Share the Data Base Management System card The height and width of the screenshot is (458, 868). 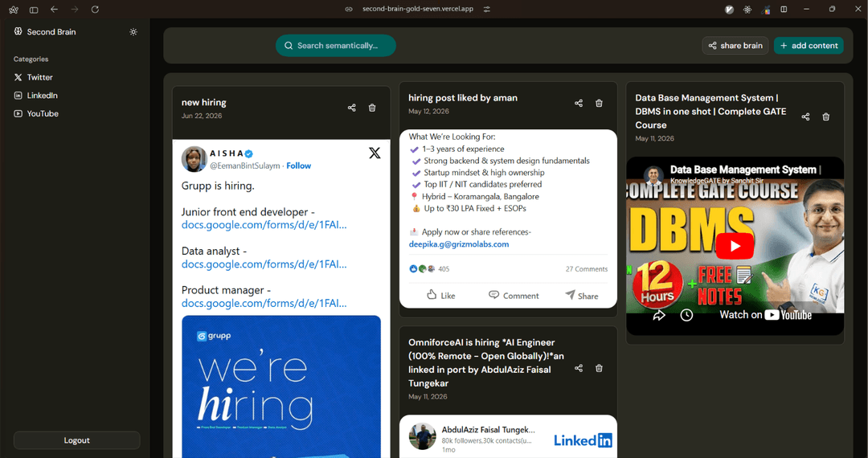[x=805, y=117]
